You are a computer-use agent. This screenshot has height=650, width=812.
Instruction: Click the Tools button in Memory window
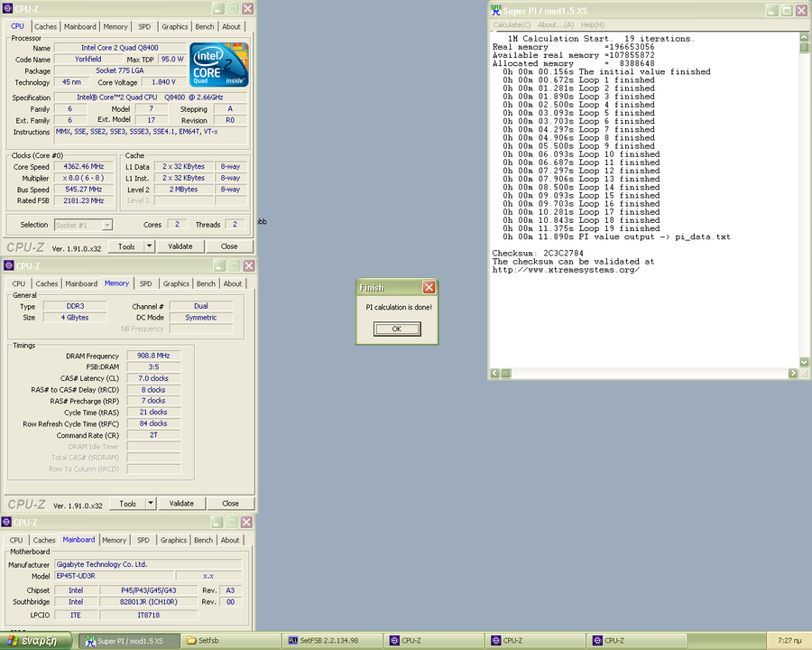[128, 504]
